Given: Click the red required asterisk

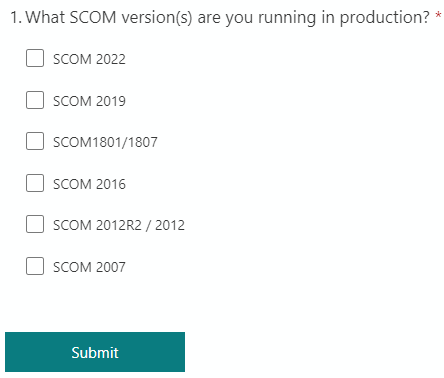Looking at the screenshot, I should click(x=438, y=16).
